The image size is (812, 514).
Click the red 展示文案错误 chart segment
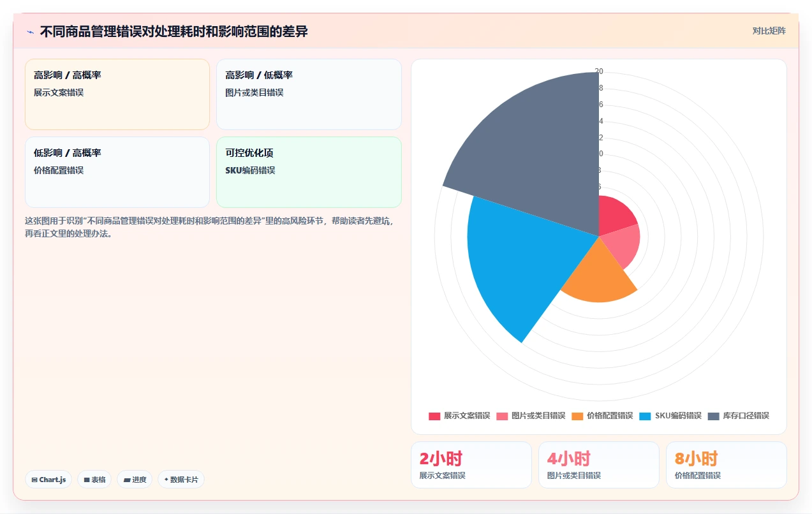tap(614, 216)
